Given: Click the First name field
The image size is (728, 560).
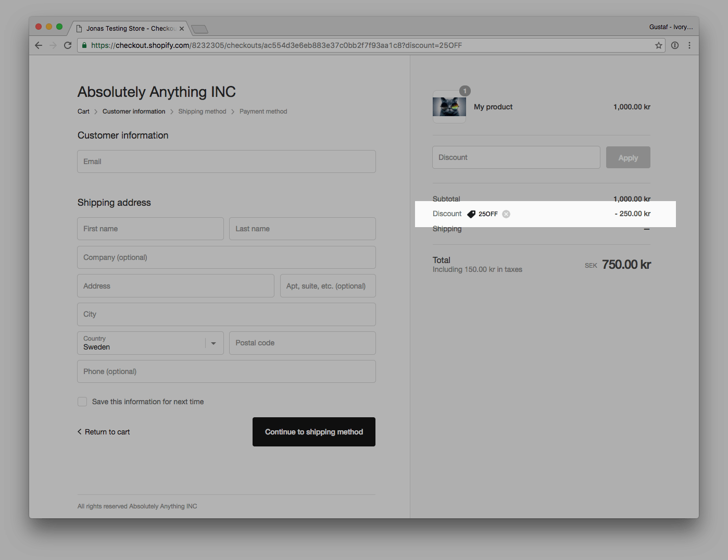Looking at the screenshot, I should coord(150,229).
